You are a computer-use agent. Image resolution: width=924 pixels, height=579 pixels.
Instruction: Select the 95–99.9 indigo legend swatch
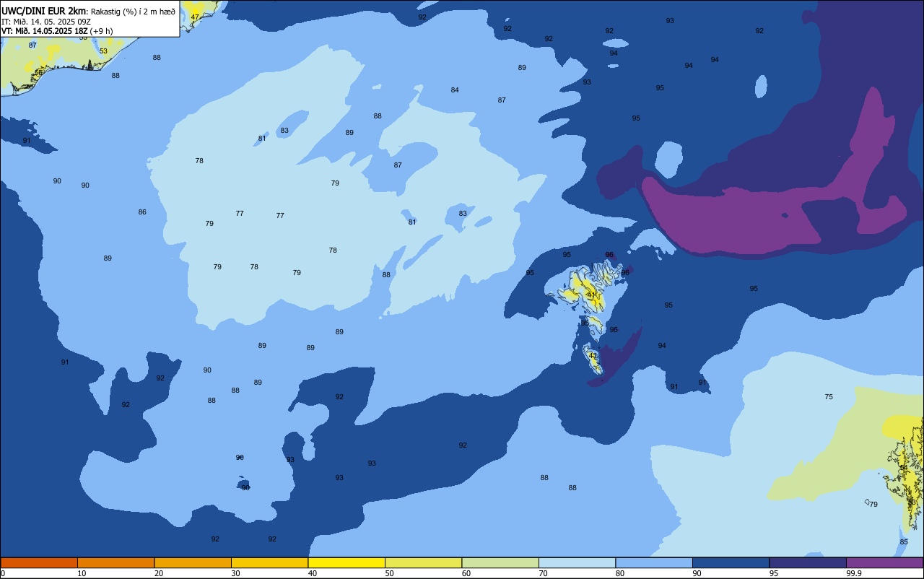coord(808,562)
